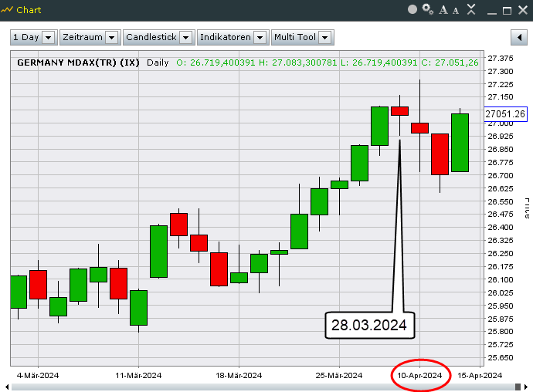The image size is (533, 392).
Task: Click the Multi Tool button label
Action: (295, 37)
